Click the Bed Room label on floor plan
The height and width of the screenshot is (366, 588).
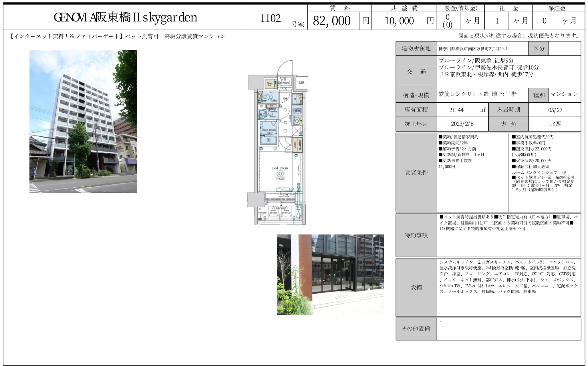pos(280,168)
